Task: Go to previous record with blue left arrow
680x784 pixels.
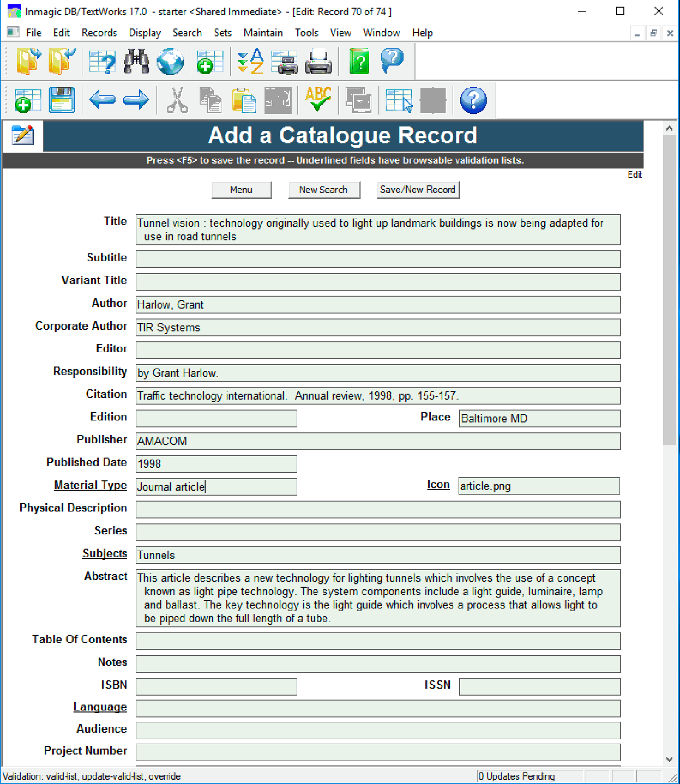Action: tap(102, 100)
